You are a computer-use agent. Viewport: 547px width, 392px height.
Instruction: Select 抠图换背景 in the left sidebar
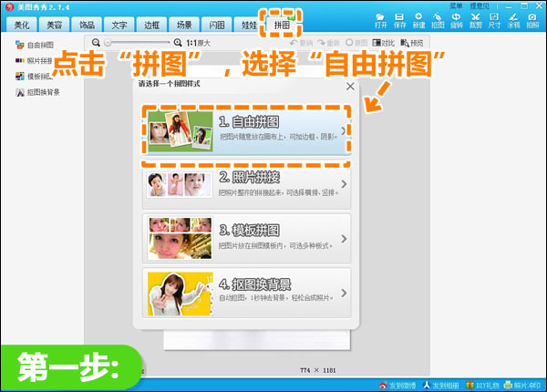click(x=37, y=92)
